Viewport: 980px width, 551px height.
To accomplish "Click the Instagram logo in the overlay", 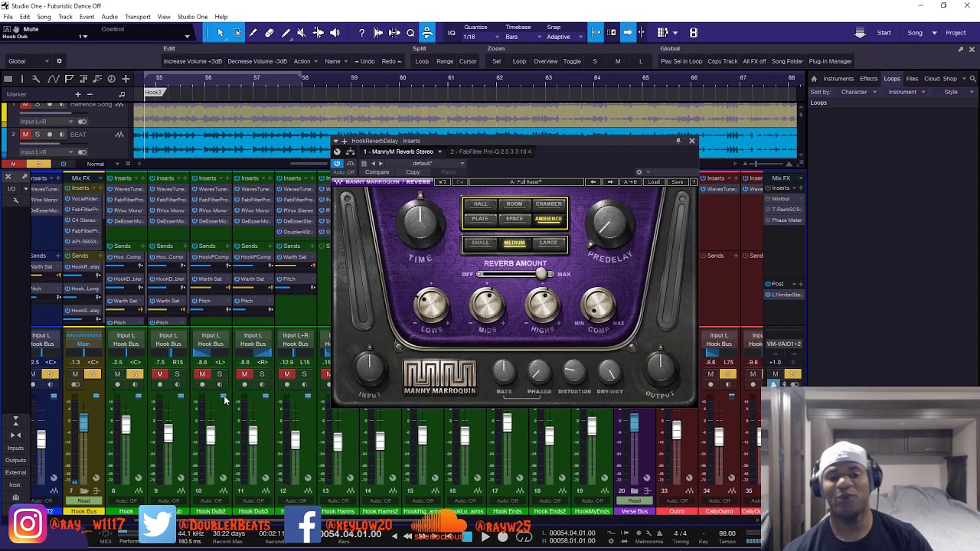I will [28, 525].
